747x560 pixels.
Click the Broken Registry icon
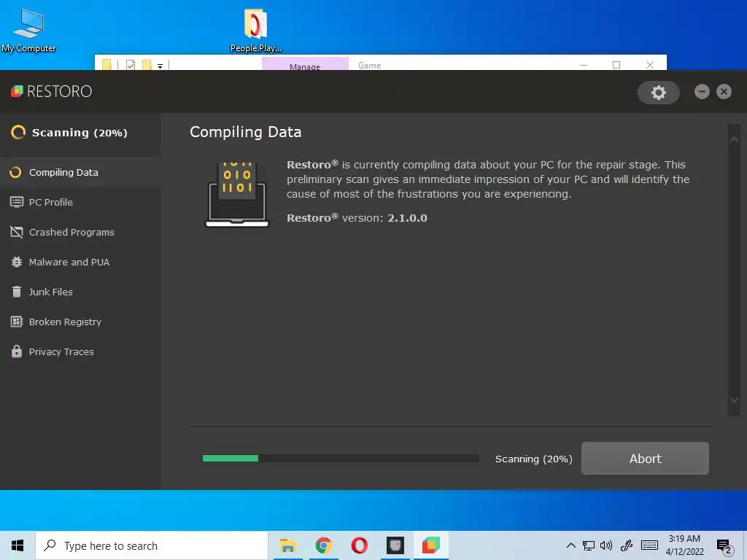[x=17, y=322]
